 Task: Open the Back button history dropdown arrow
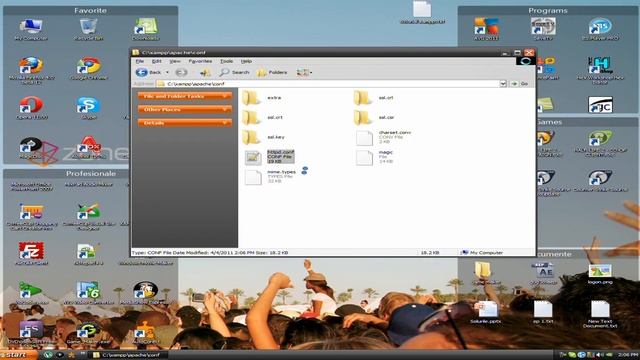coord(167,72)
